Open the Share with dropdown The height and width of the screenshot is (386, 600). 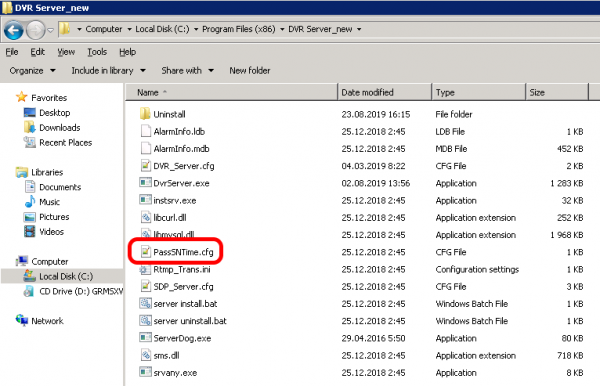[188, 71]
